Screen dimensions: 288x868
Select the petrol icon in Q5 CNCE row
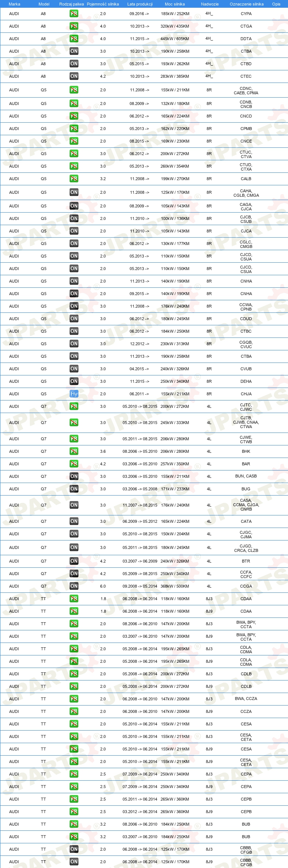coord(74,141)
